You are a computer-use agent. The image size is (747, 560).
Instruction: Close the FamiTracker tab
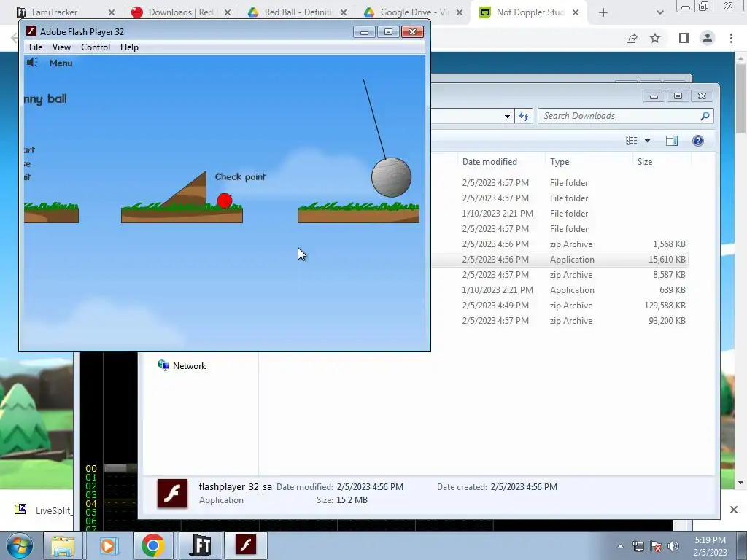112,12
